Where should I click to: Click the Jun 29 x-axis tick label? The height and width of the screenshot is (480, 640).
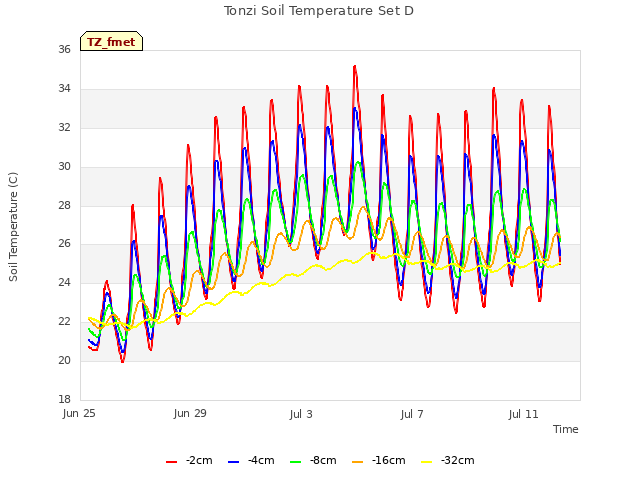190,414
